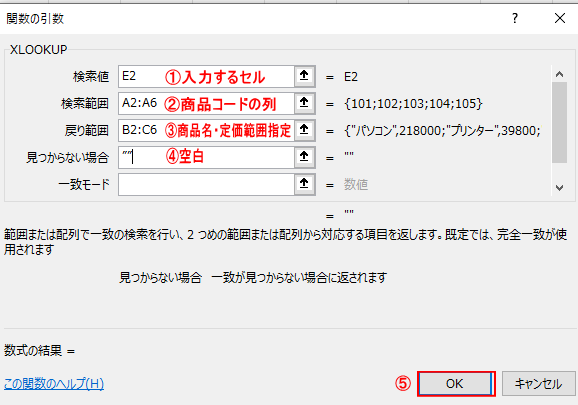Image resolution: width=578 pixels, height=405 pixels.
Task: Collapse dialog via 検索値 range selector icon
Action: point(304,76)
